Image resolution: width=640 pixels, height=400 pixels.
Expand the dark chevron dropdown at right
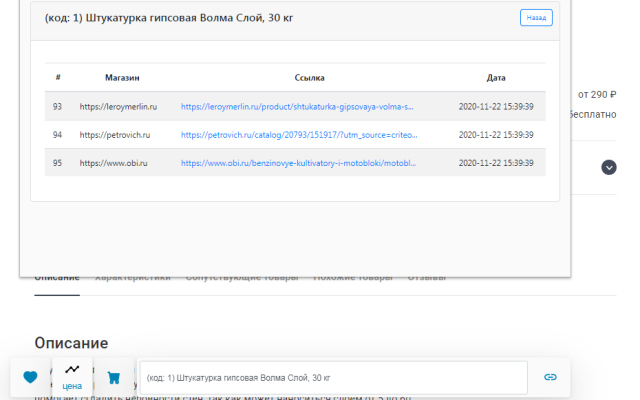coord(608,167)
